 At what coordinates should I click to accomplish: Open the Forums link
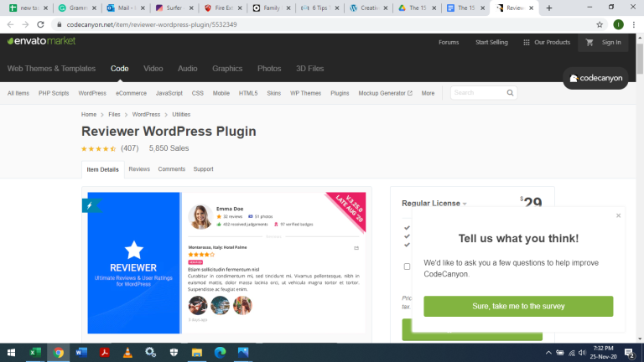449,42
